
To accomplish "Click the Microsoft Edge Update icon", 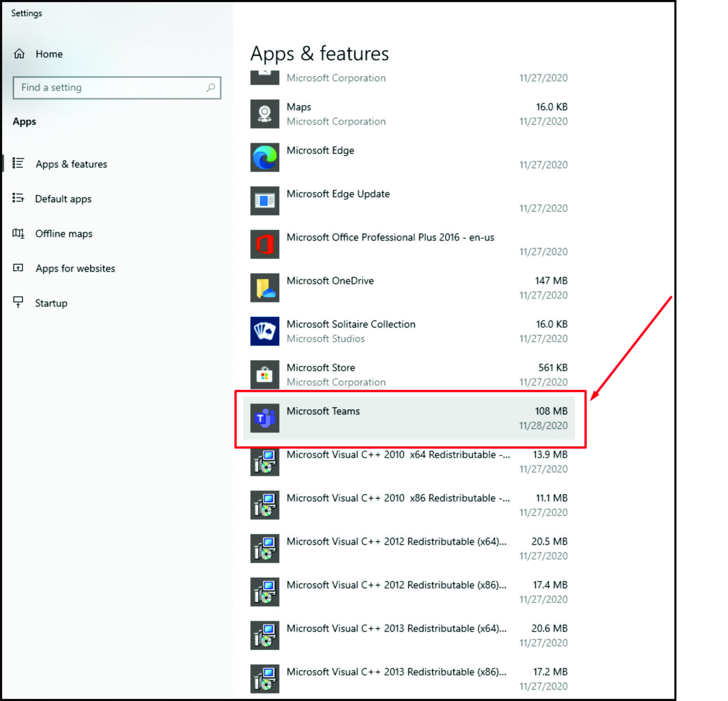I will point(264,201).
